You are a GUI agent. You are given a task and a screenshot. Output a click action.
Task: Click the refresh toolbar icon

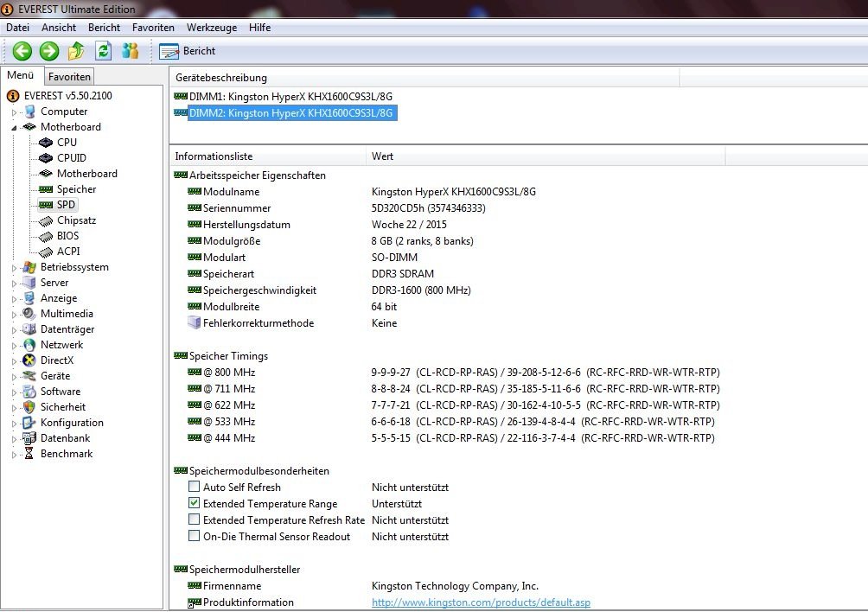[104, 51]
